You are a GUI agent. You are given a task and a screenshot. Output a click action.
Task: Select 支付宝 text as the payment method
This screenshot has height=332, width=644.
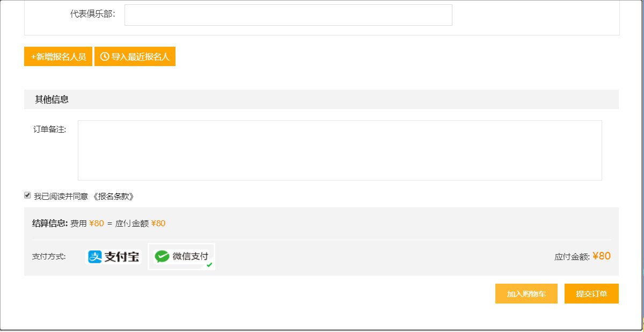coord(121,257)
